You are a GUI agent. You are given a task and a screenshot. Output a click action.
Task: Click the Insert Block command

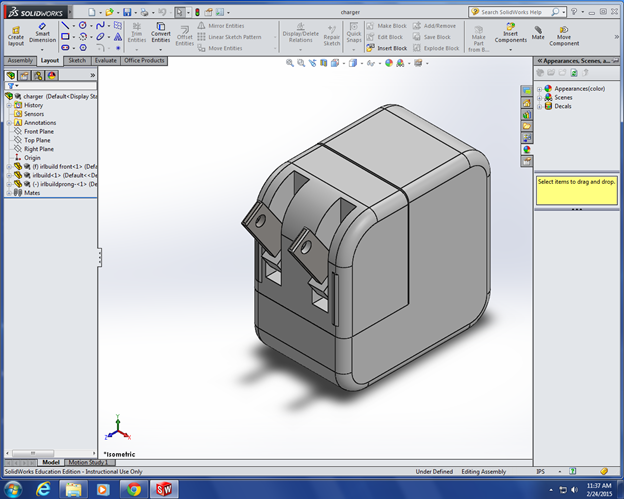coord(387,48)
